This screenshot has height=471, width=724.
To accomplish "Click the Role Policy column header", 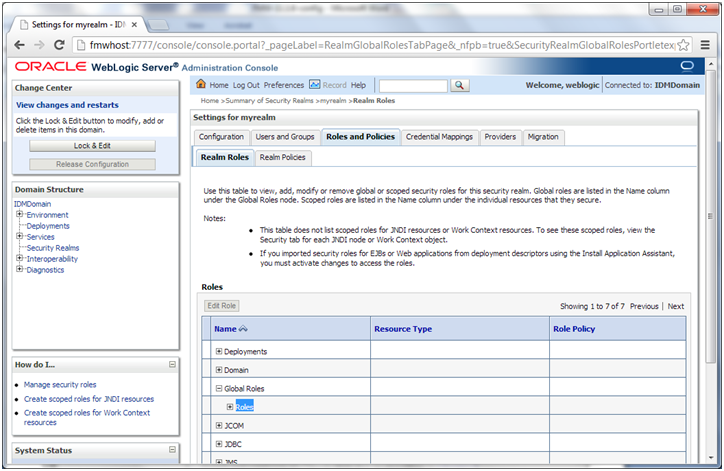I will click(x=574, y=329).
